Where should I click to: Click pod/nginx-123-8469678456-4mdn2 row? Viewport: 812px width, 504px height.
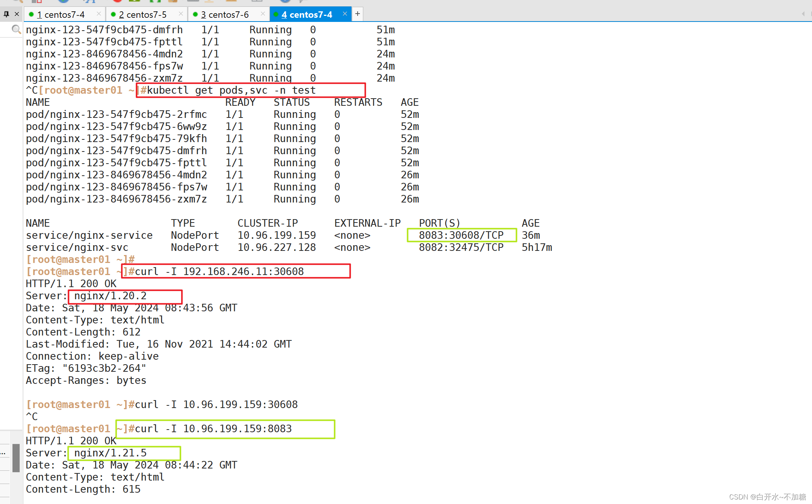[x=222, y=175]
